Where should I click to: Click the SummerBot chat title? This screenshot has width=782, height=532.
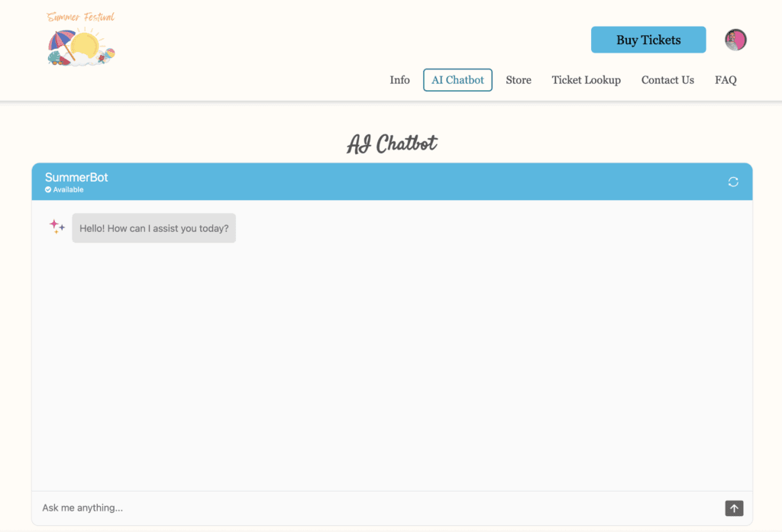[76, 177]
